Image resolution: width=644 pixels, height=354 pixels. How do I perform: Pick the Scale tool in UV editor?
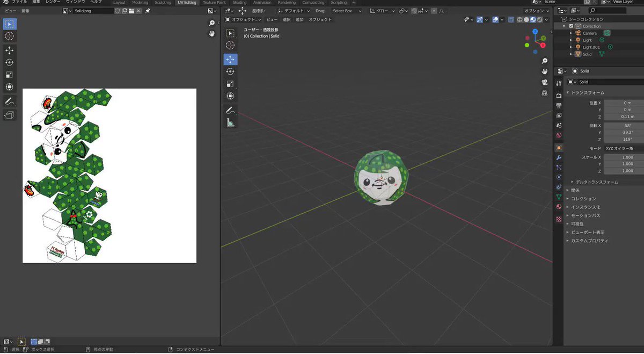coord(9,75)
